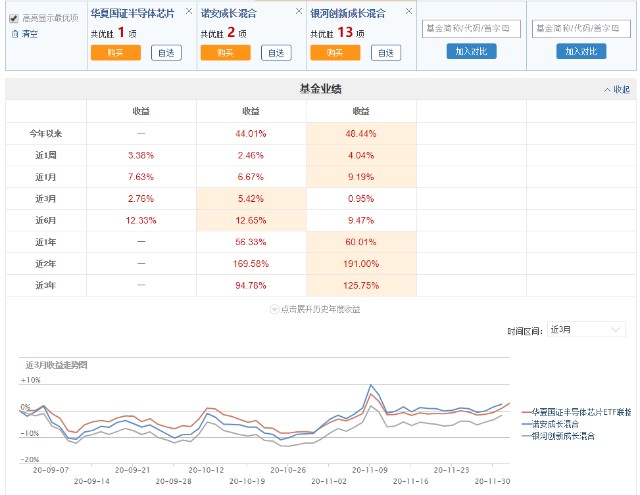The width and height of the screenshot is (640, 495).
Task: Click the 0.95% three-month value
Action: [361, 199]
